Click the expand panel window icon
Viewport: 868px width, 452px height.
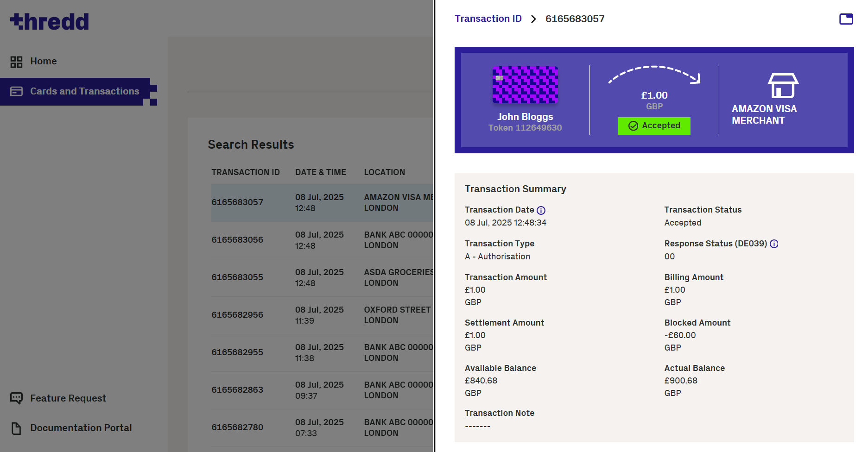846,19
